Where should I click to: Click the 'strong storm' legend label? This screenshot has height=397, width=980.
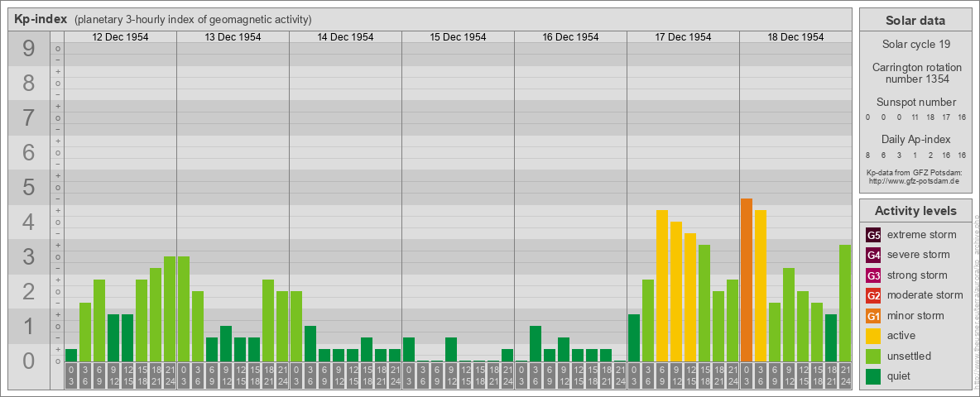(917, 275)
